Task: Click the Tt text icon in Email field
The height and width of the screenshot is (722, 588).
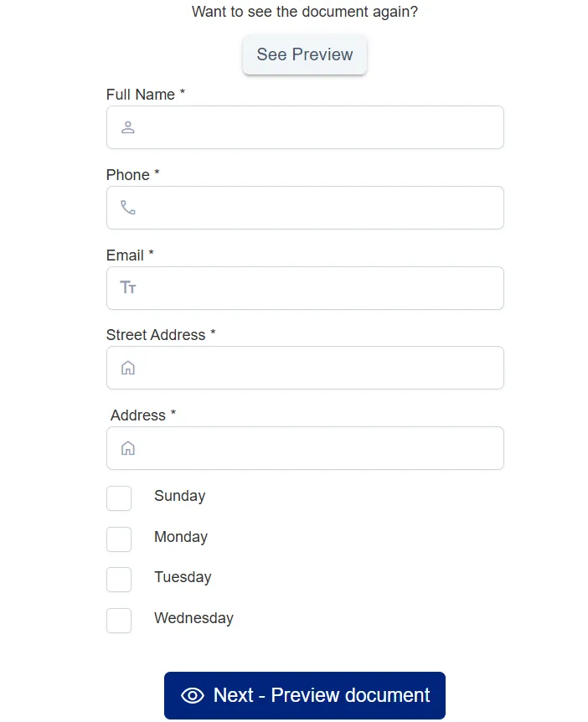Action: [127, 287]
